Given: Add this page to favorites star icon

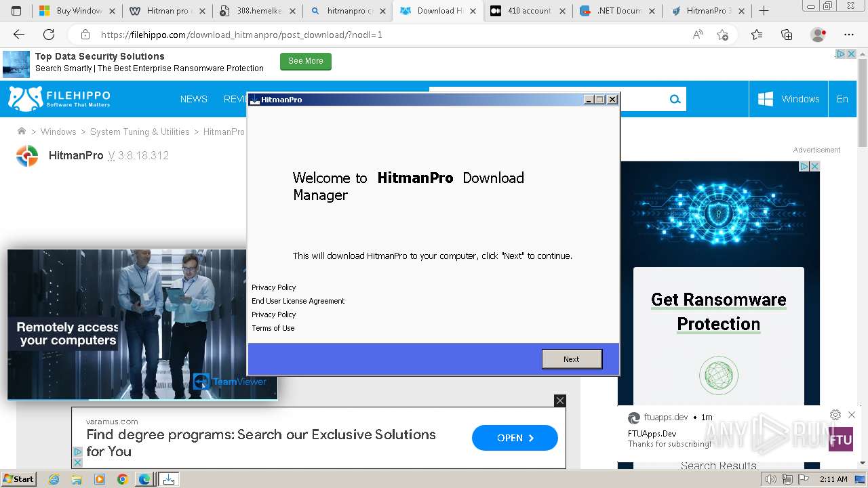Looking at the screenshot, I should [723, 35].
